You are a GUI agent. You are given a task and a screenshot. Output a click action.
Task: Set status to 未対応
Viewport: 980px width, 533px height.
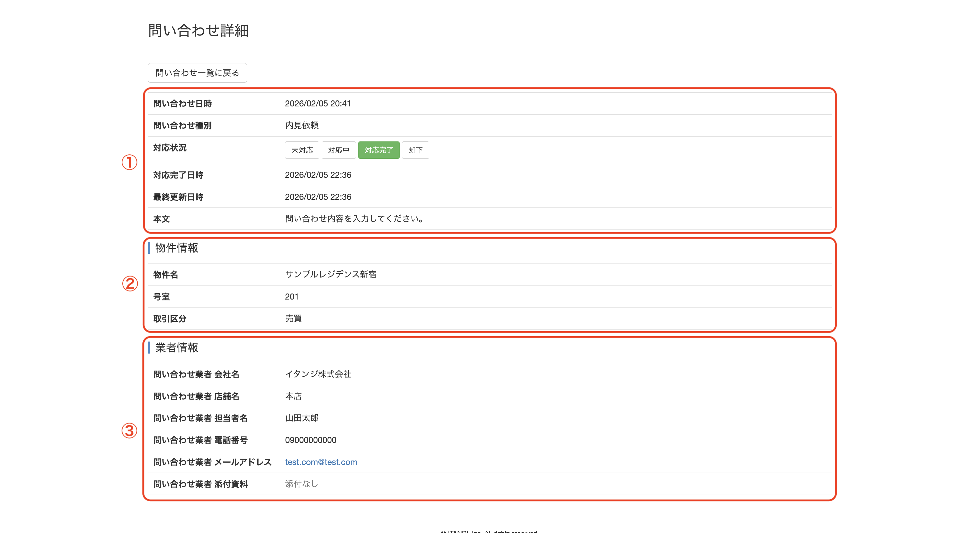point(302,150)
